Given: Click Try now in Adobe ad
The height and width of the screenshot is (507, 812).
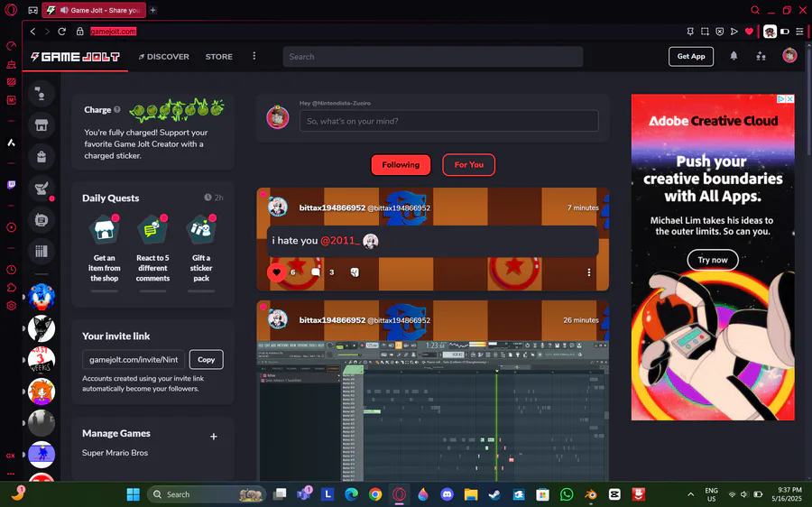Looking at the screenshot, I should 713,260.
